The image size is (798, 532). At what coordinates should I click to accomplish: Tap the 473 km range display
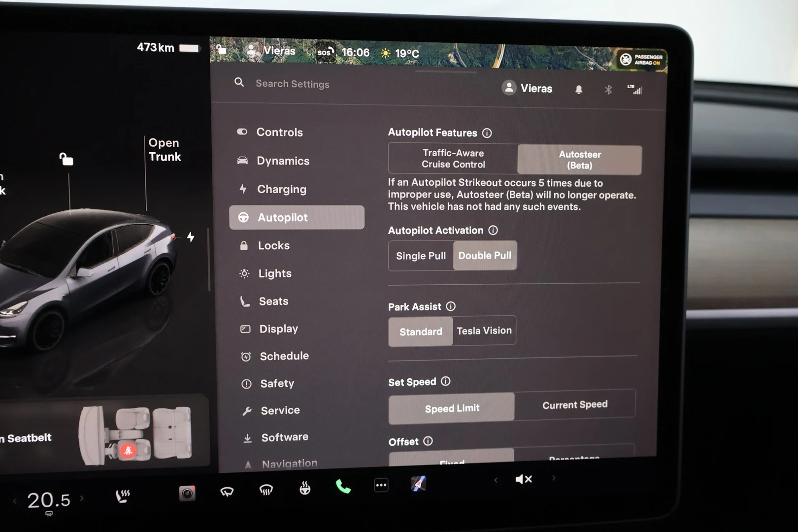(x=168, y=47)
